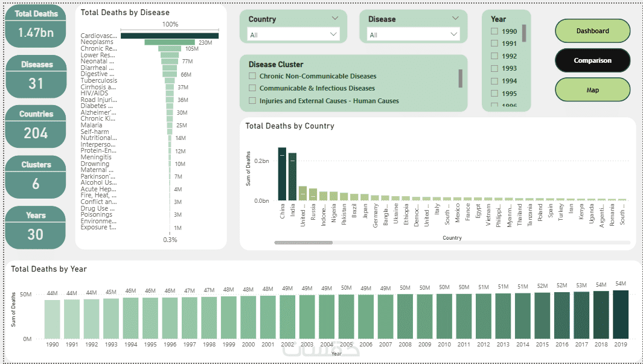This screenshot has height=364, width=643.
Task: Check Communicable & Infectious Diseases cluster
Action: pos(252,88)
